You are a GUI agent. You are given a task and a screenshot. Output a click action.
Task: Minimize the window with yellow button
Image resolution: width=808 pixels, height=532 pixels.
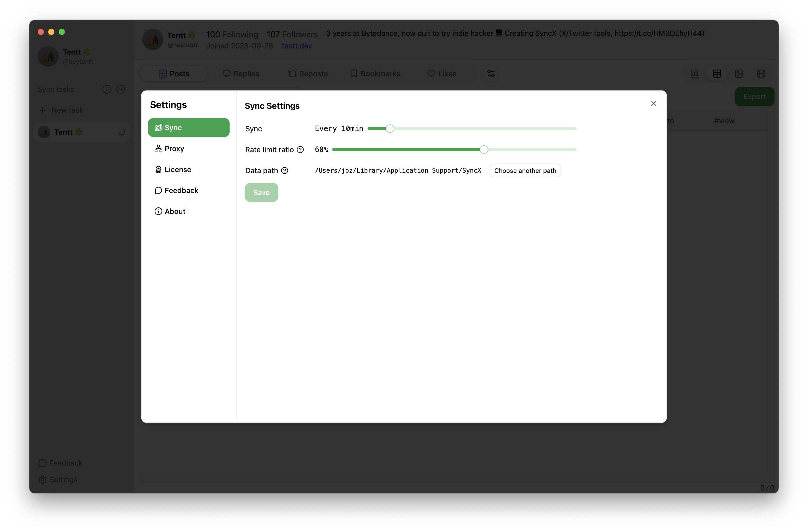(x=51, y=32)
